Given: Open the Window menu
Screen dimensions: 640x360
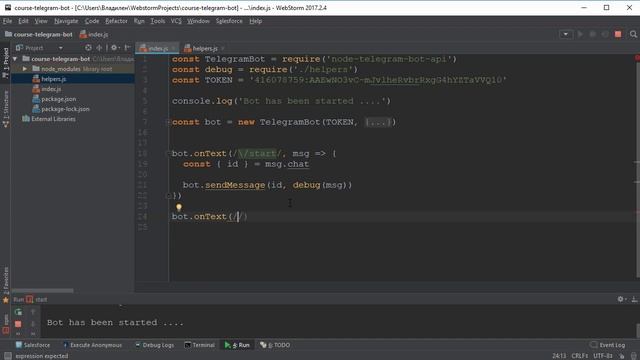Looking at the screenshot, I should click(198, 21).
